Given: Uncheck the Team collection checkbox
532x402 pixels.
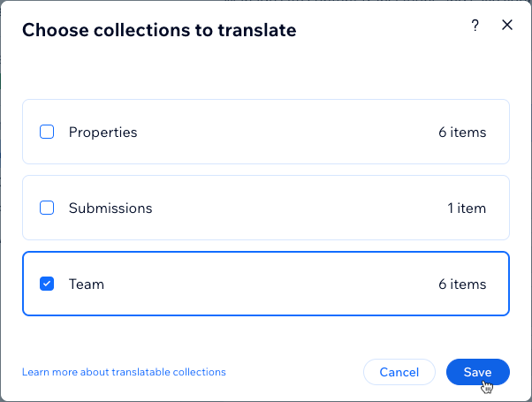Looking at the screenshot, I should 47,284.
